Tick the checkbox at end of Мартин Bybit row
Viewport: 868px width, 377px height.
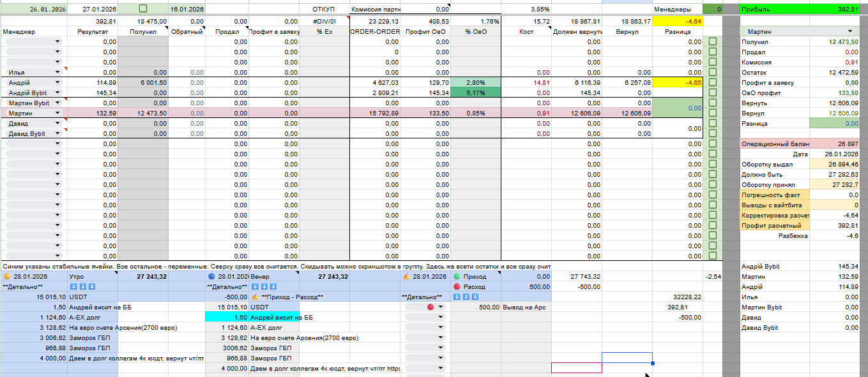coord(712,103)
